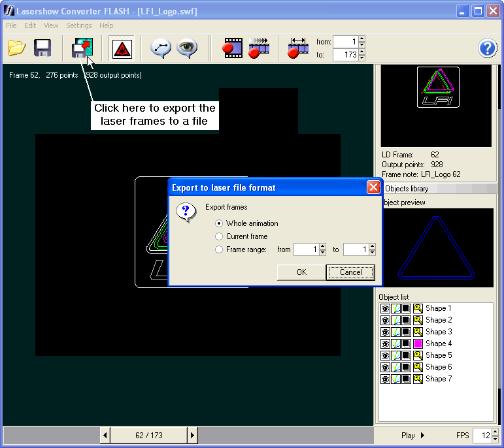Increase the FPS value
504x448 pixels.
tap(495, 432)
